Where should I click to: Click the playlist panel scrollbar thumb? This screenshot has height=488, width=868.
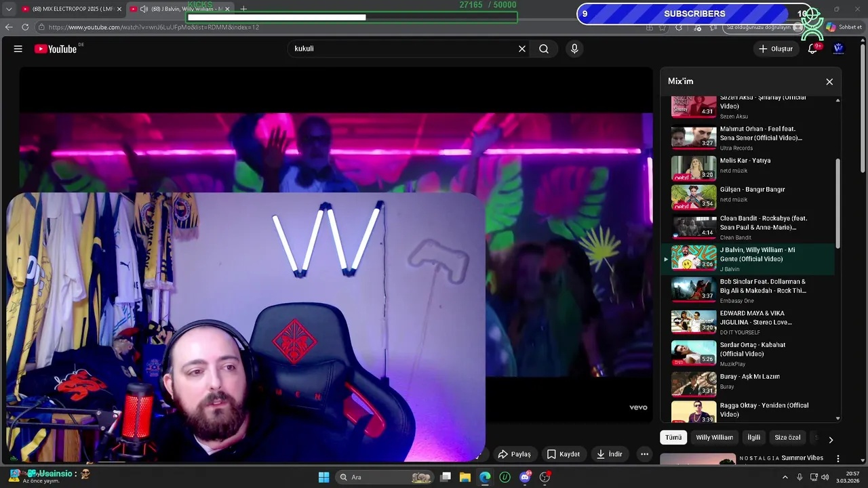(x=837, y=203)
